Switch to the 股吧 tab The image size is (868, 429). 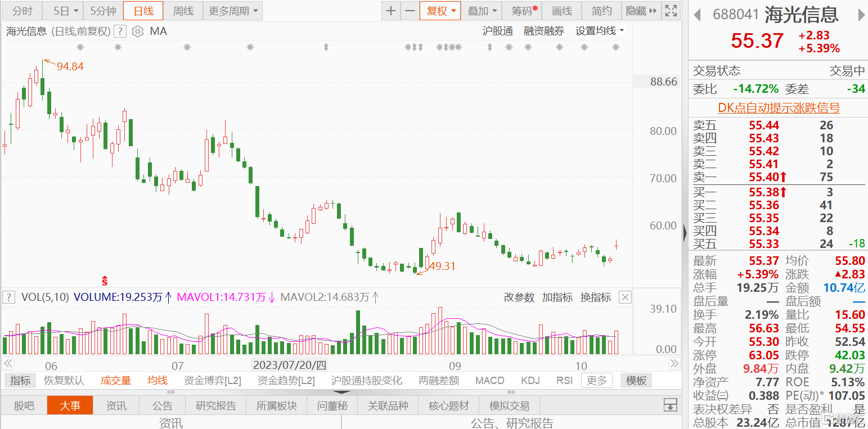(x=24, y=405)
